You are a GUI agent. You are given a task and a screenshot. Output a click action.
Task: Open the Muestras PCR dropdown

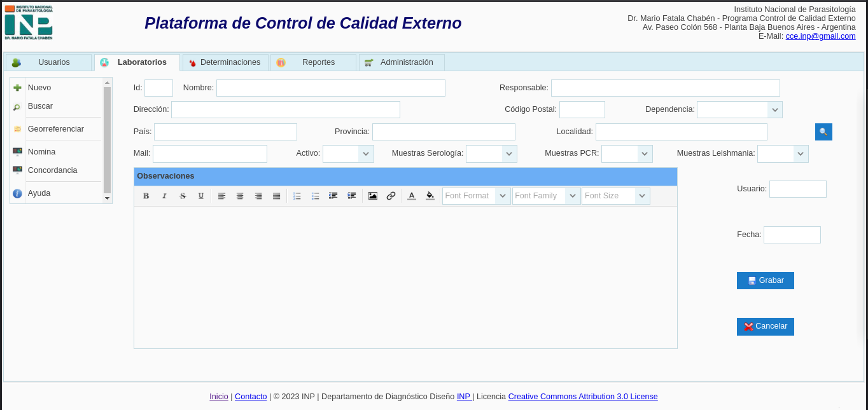[645, 154]
